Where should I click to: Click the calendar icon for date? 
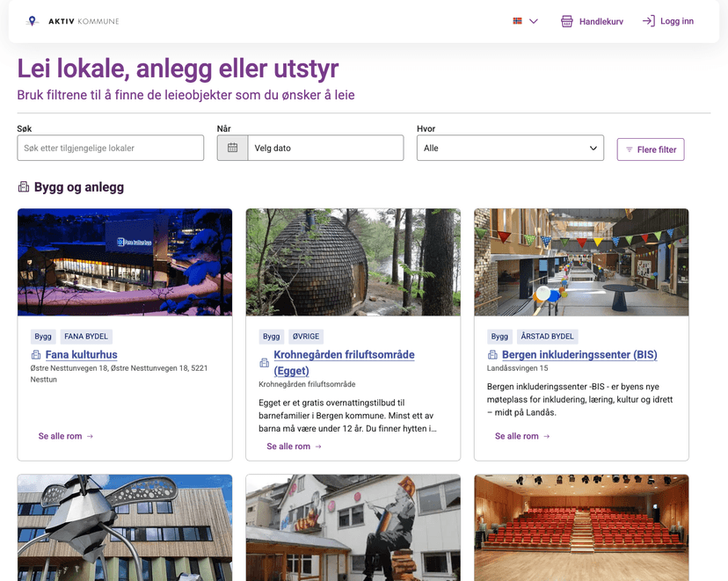(233, 148)
